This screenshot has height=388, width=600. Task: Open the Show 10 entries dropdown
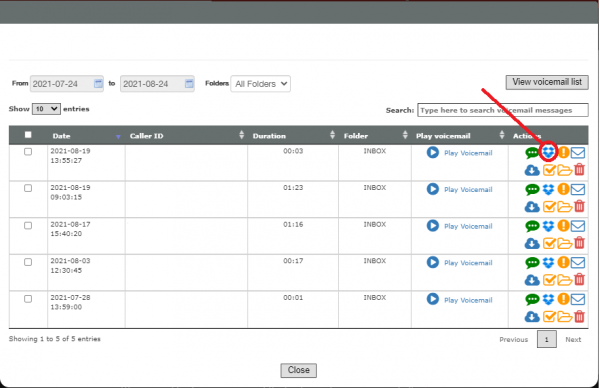click(x=46, y=109)
